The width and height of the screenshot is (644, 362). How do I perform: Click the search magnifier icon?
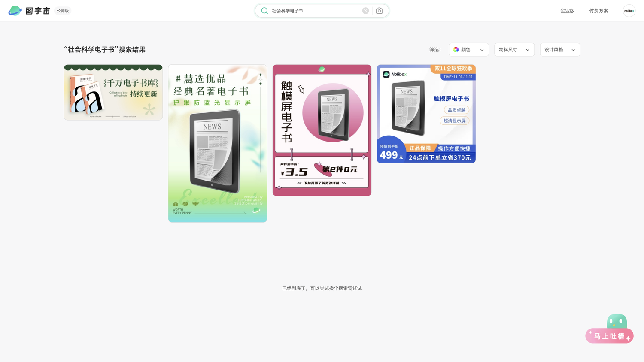264,11
